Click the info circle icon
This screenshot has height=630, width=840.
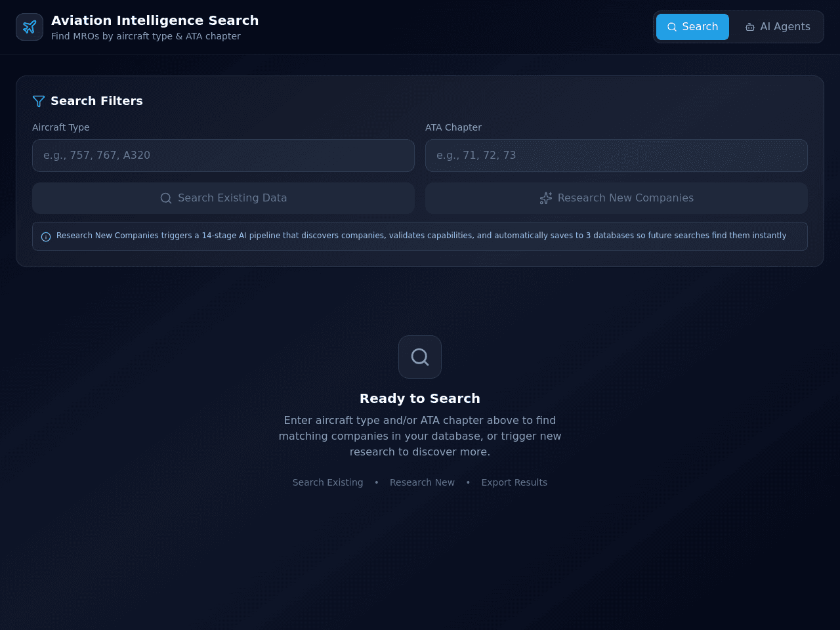pos(46,237)
